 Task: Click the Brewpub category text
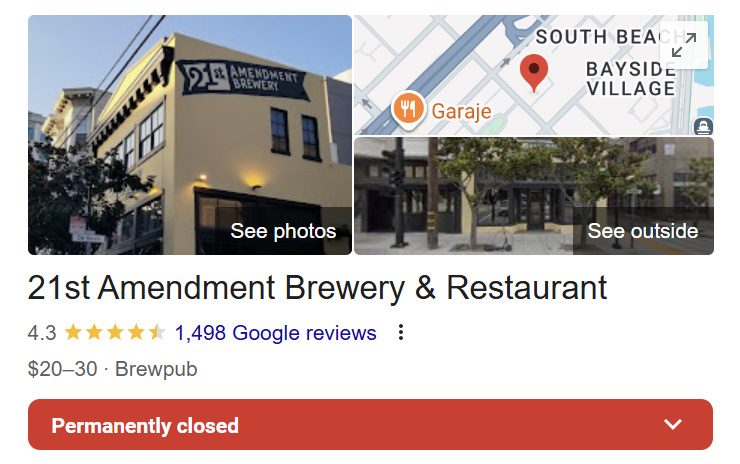[x=156, y=369]
